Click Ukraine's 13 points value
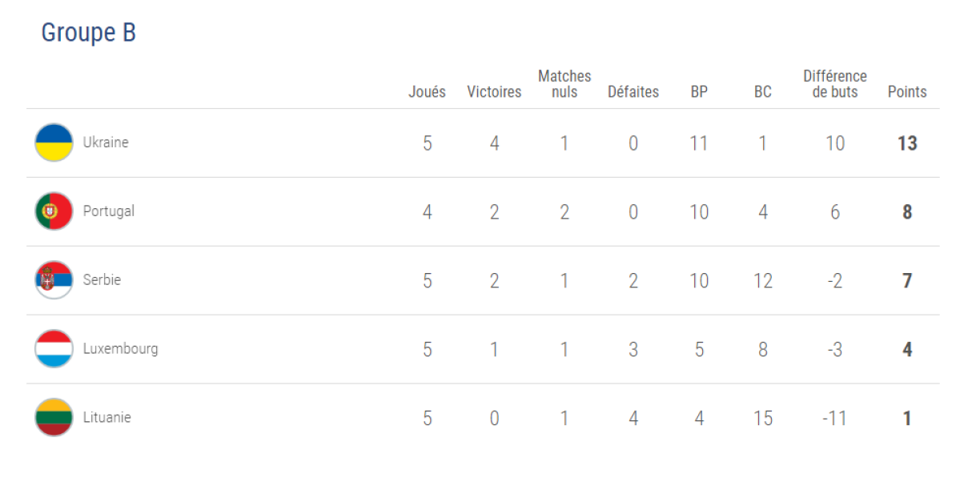This screenshot has height=494, width=980. (x=907, y=143)
